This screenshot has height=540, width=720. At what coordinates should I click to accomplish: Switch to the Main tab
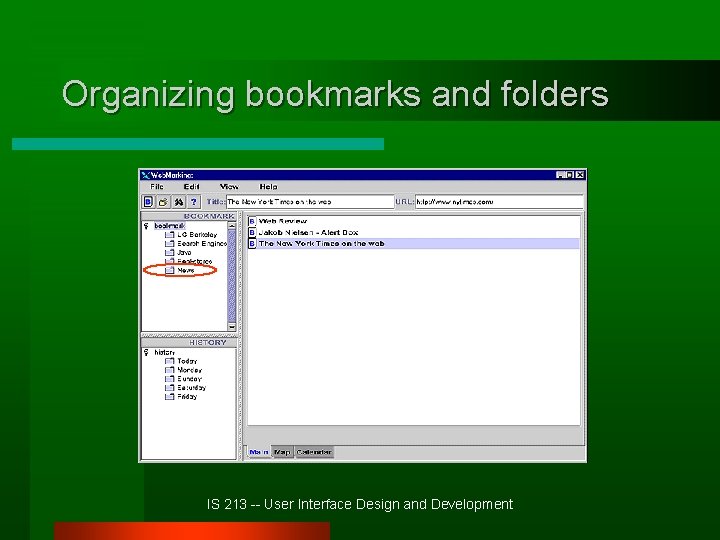259,452
